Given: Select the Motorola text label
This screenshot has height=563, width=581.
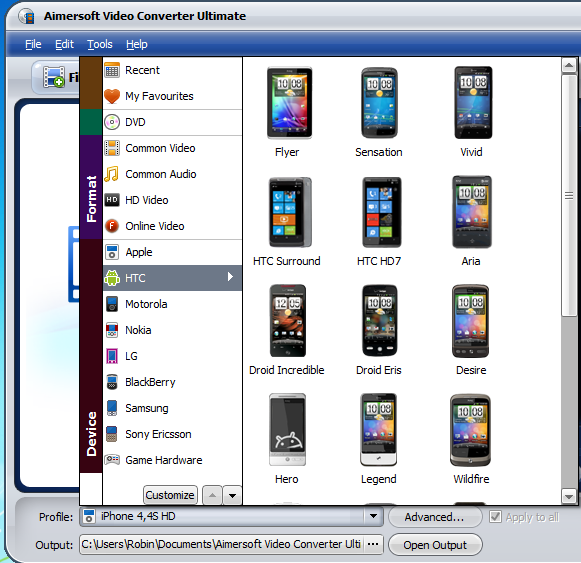Looking at the screenshot, I should tap(146, 304).
